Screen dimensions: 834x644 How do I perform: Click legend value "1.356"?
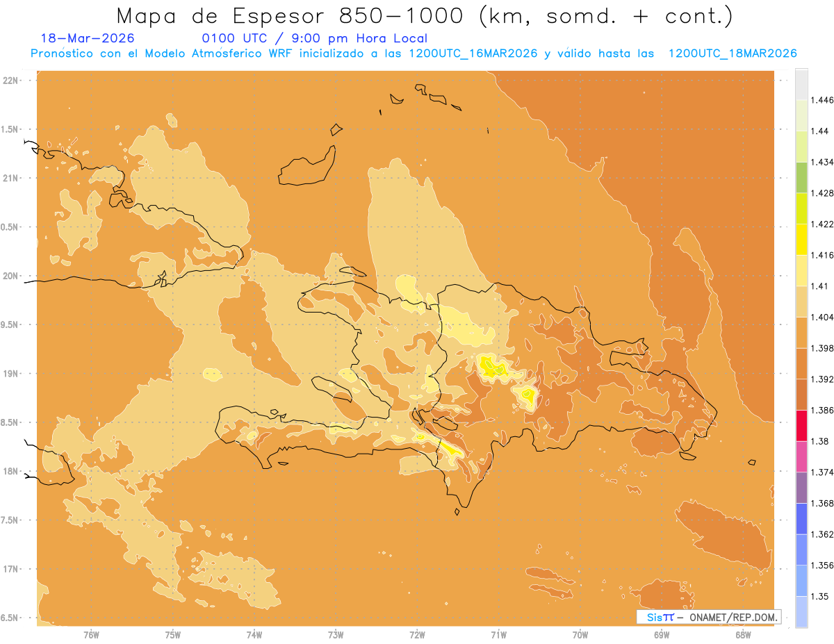point(822,565)
